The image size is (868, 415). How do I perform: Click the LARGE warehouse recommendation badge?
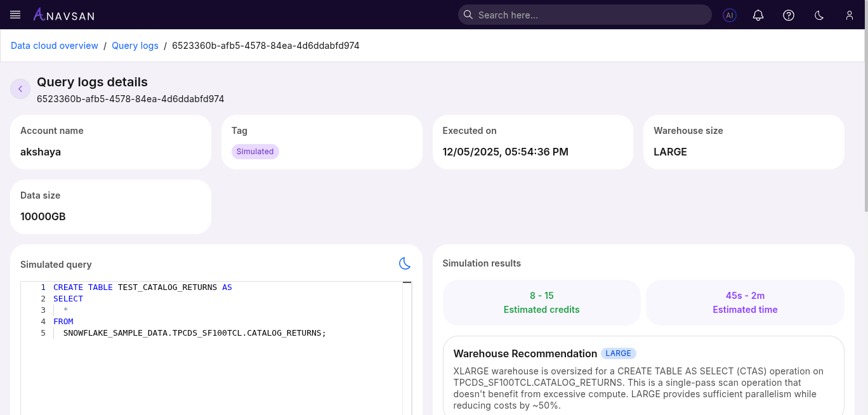tap(618, 353)
